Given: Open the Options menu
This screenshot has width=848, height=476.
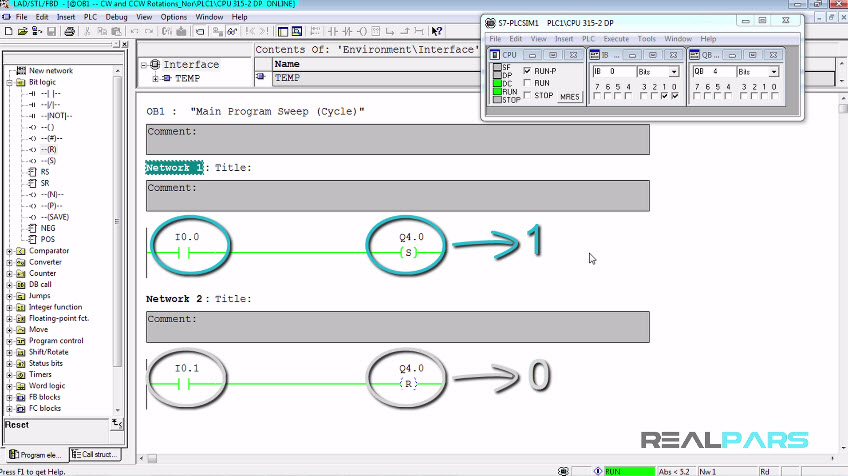Looking at the screenshot, I should [x=174, y=17].
